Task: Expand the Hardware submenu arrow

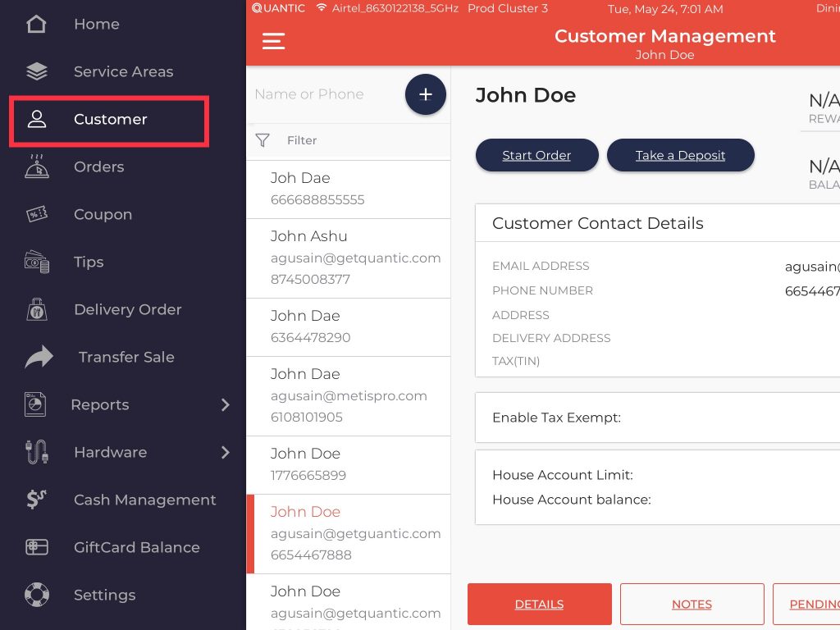Action: tap(226, 452)
